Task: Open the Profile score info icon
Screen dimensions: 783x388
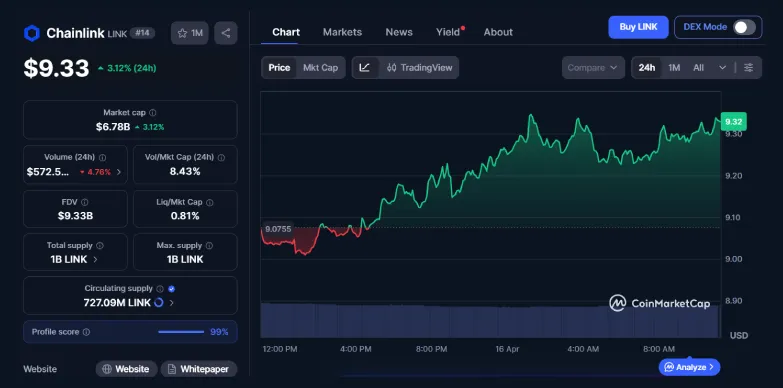Action: [86, 332]
